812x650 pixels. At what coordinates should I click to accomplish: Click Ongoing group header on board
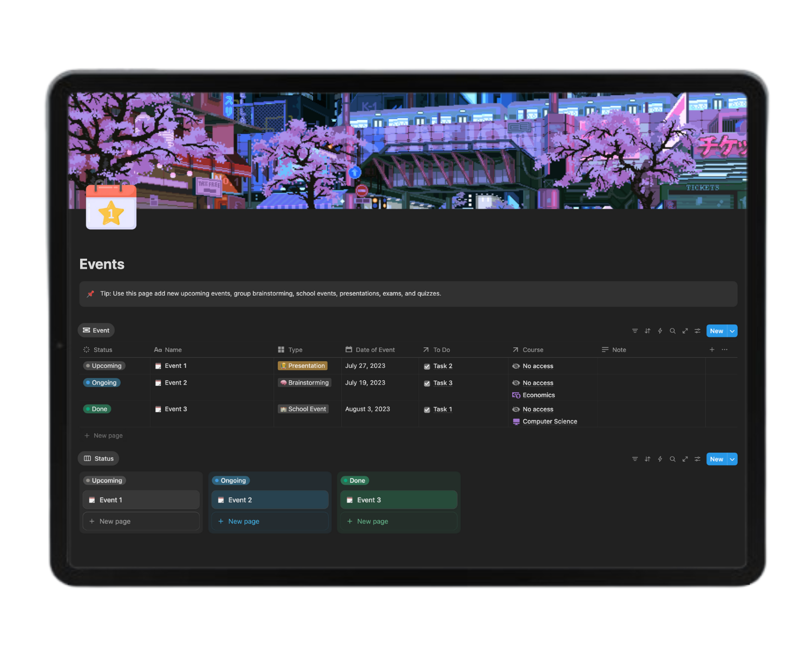[231, 481]
